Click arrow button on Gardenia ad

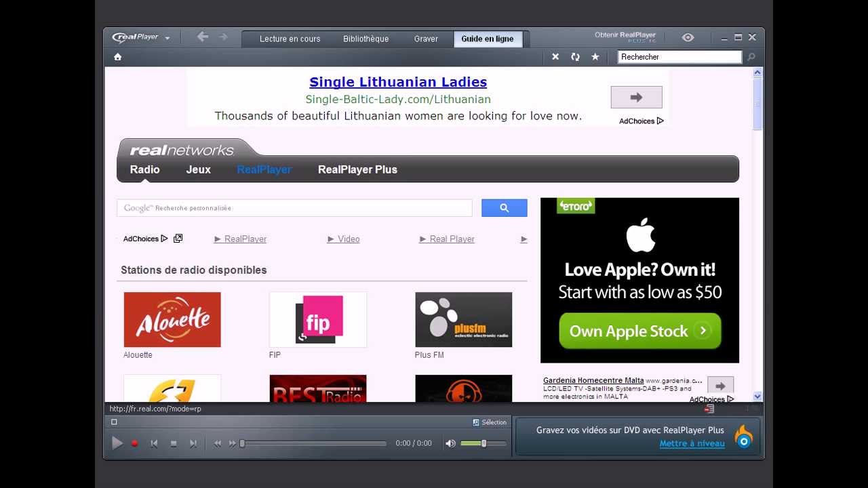pos(721,386)
